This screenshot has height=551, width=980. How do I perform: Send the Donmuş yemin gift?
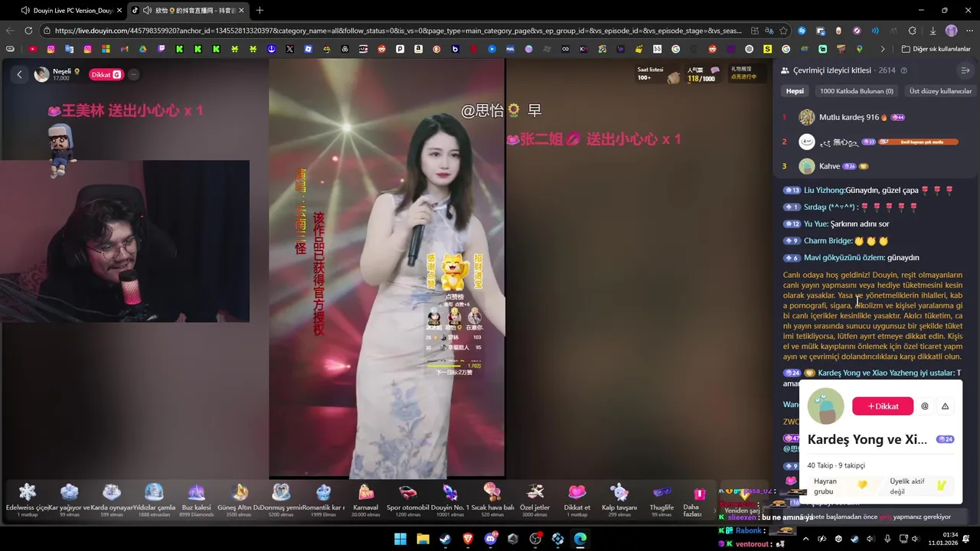point(281,500)
